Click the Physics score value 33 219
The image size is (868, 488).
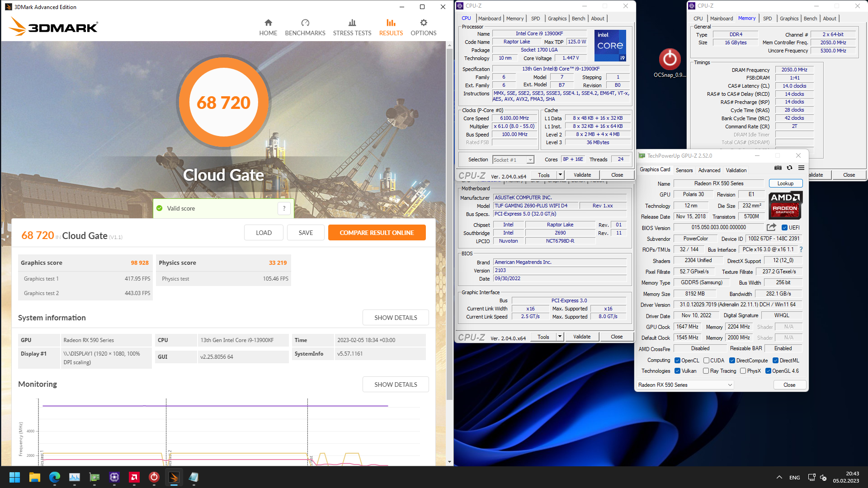[x=278, y=263]
